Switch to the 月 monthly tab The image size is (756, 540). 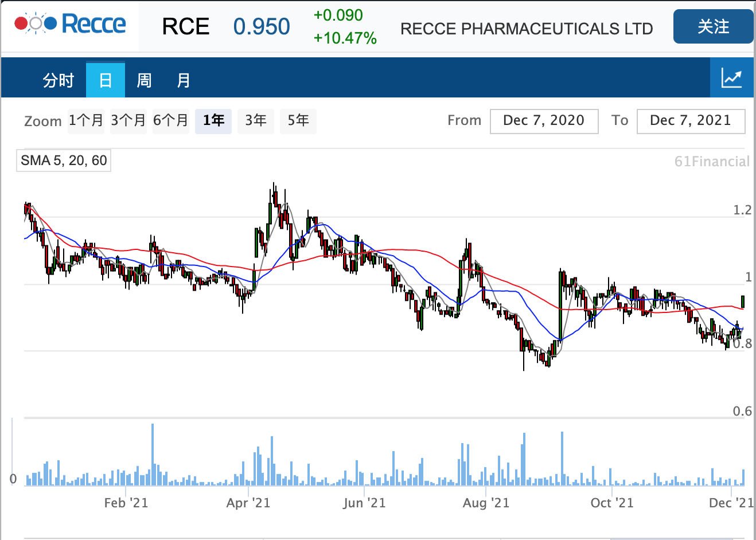pos(184,80)
